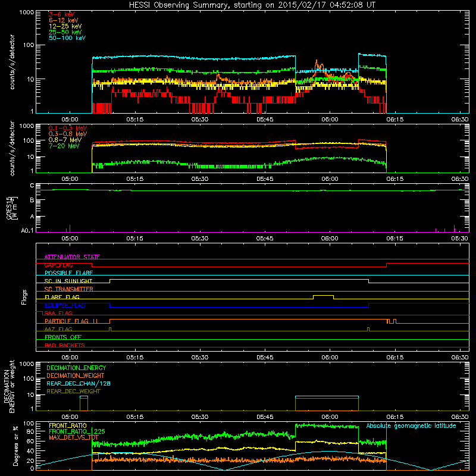Image resolution: width=476 pixels, height=476 pixels.
Task: Click the 'A0.1' tick label on GOES plot
Action: 27,230
